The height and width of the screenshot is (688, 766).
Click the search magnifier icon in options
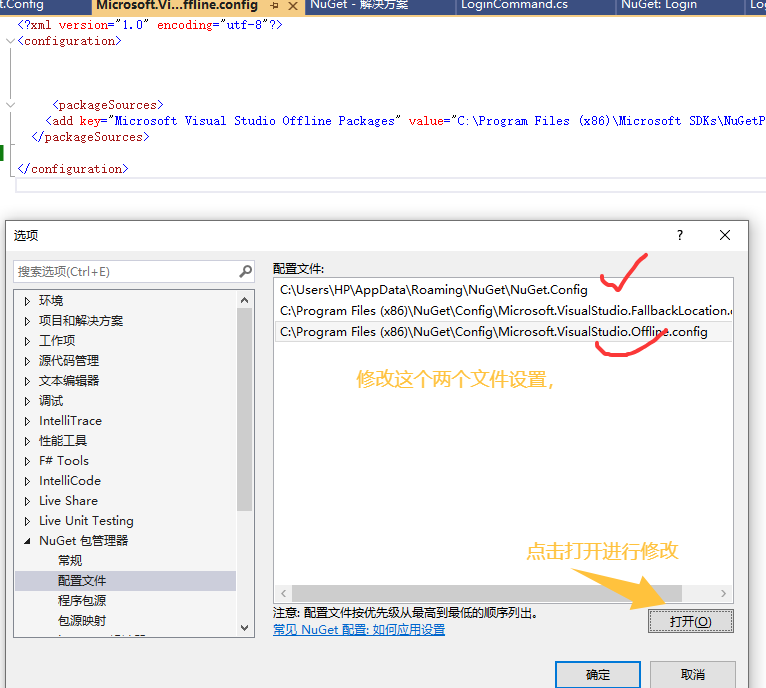[245, 271]
